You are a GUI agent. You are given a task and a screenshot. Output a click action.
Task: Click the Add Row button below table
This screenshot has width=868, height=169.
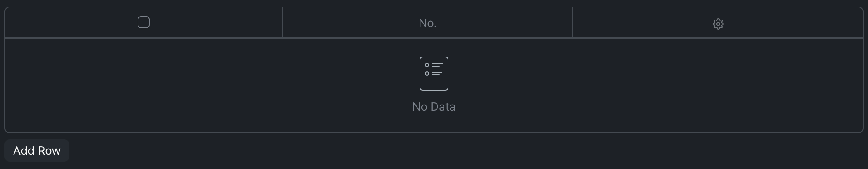point(37,151)
